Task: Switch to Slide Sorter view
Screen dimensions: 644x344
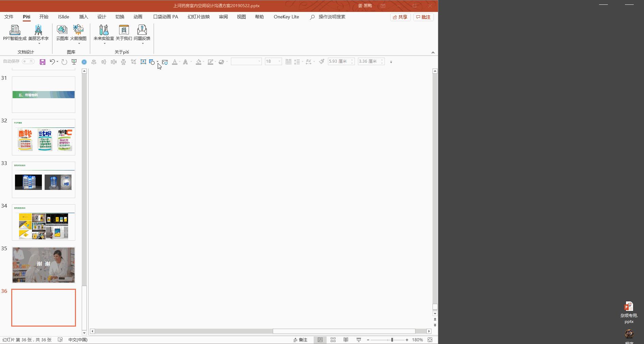Action: (x=333, y=340)
